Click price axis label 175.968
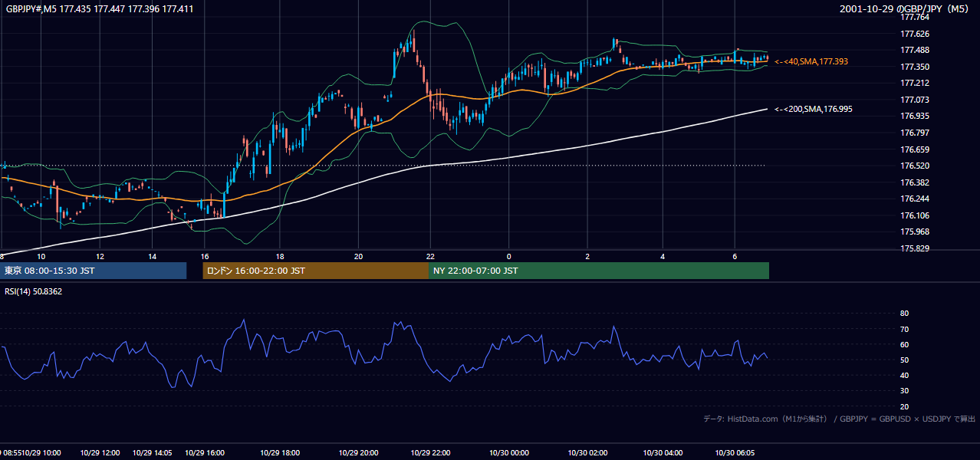Screen dimensions: 980x460 click(x=914, y=232)
